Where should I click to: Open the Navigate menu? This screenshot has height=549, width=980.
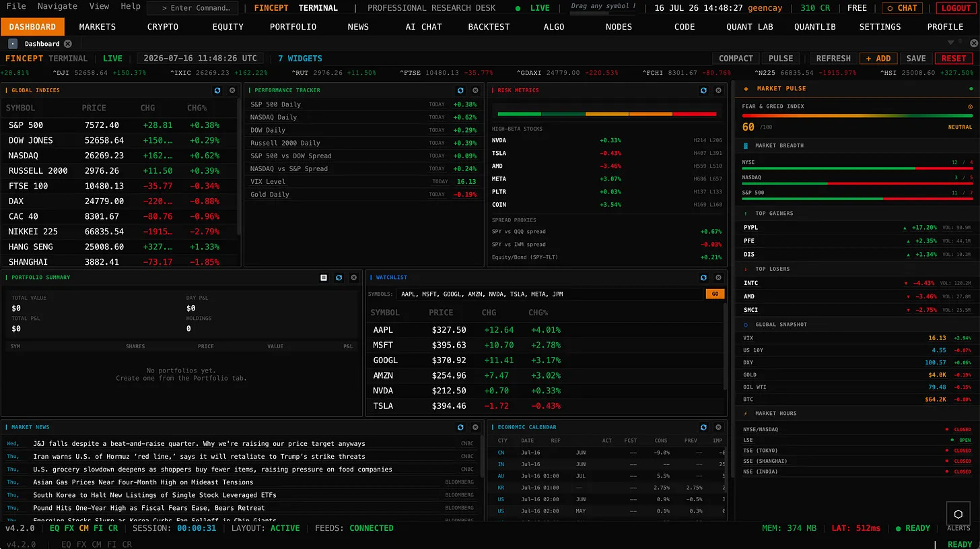(x=57, y=7)
